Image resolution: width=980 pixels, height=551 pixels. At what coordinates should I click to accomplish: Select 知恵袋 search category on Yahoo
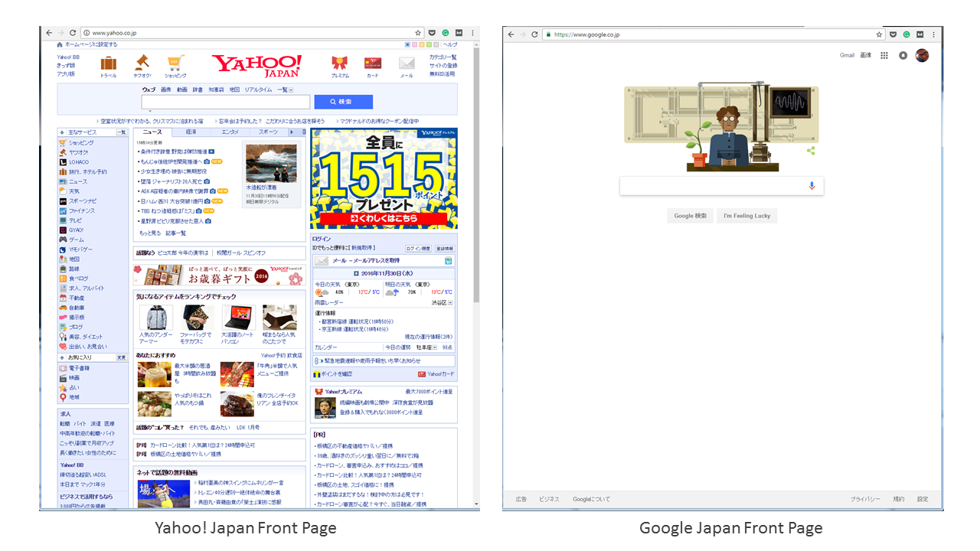point(216,90)
